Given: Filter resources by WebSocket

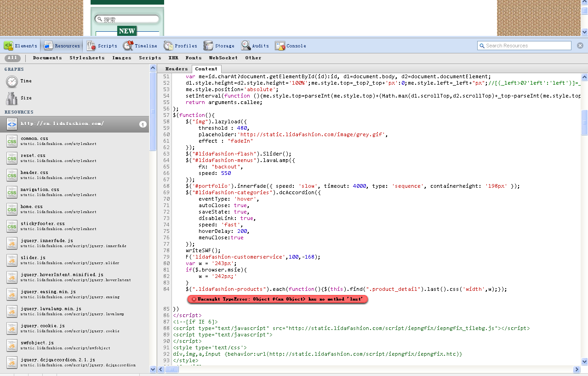Looking at the screenshot, I should [223, 58].
